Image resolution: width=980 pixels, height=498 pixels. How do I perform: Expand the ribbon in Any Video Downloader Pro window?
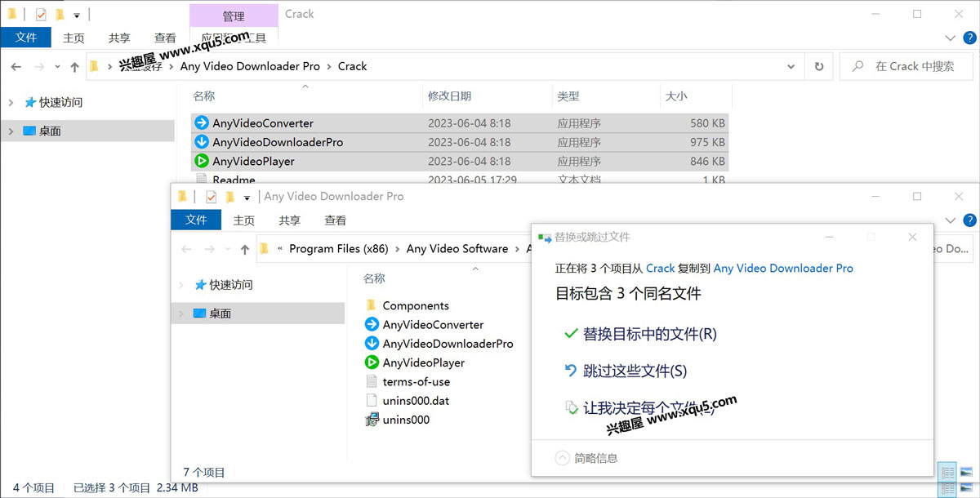tap(950, 220)
